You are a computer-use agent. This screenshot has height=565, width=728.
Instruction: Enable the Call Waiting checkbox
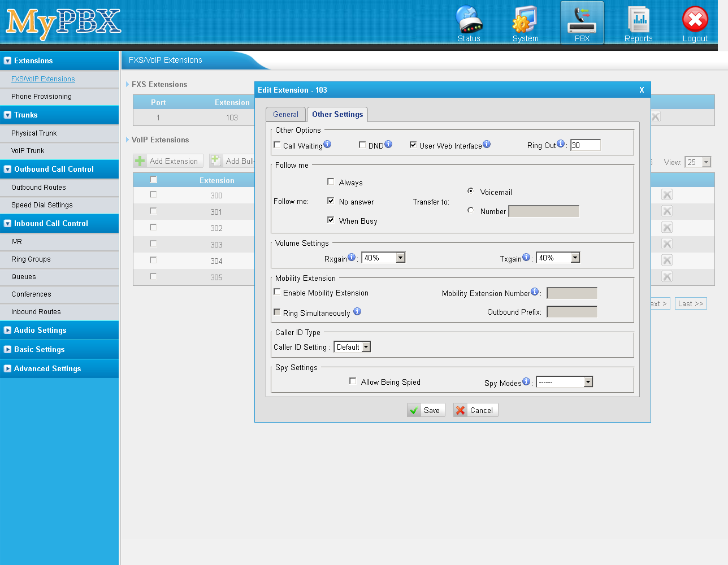tap(277, 145)
